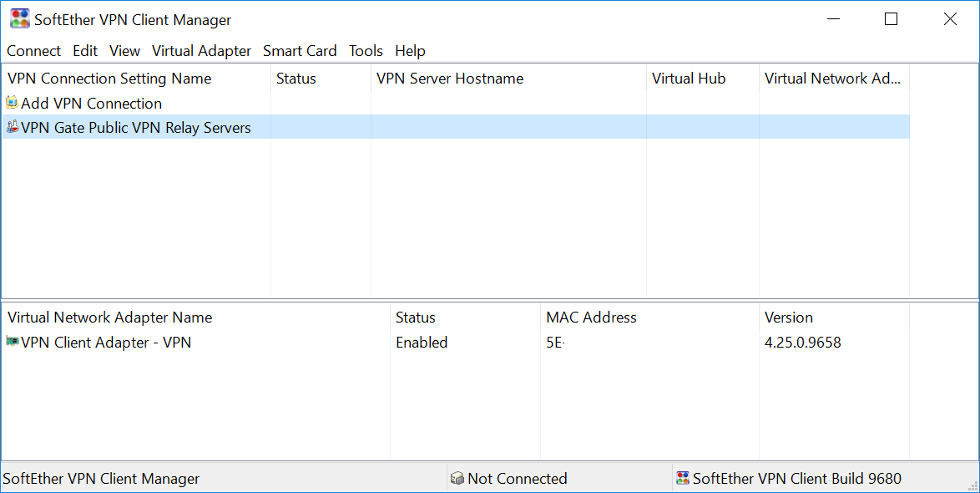Open the Connect menu
Screen dimensions: 980x493
(33, 51)
